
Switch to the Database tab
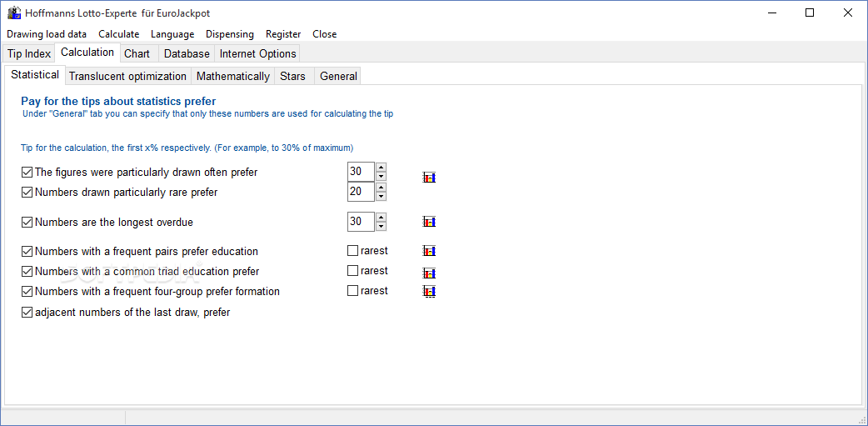[x=187, y=53]
